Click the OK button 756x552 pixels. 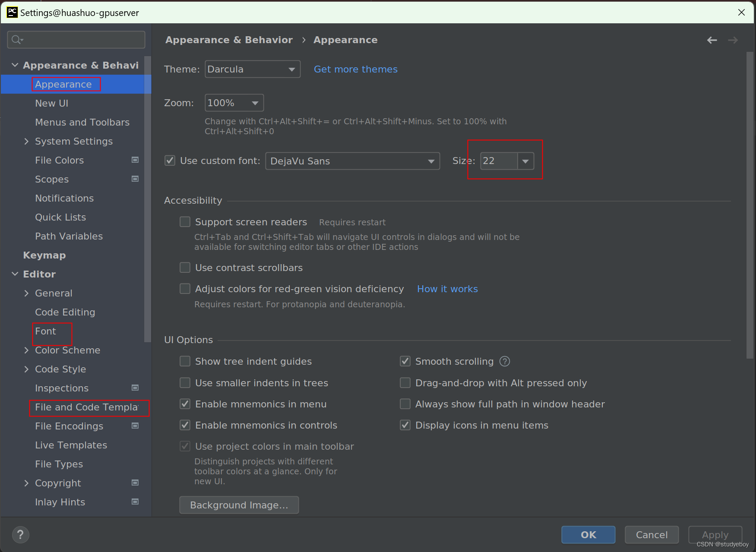point(588,535)
